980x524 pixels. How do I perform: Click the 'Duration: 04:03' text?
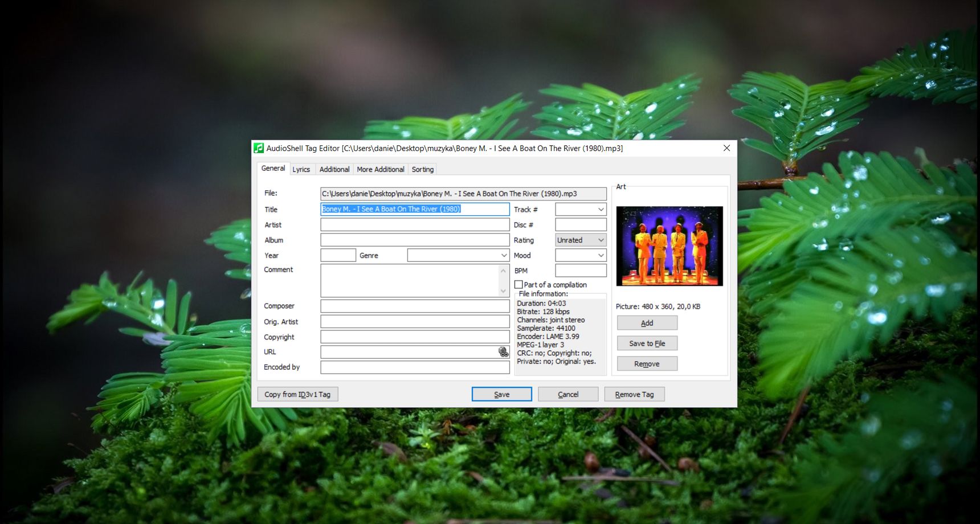(x=541, y=304)
